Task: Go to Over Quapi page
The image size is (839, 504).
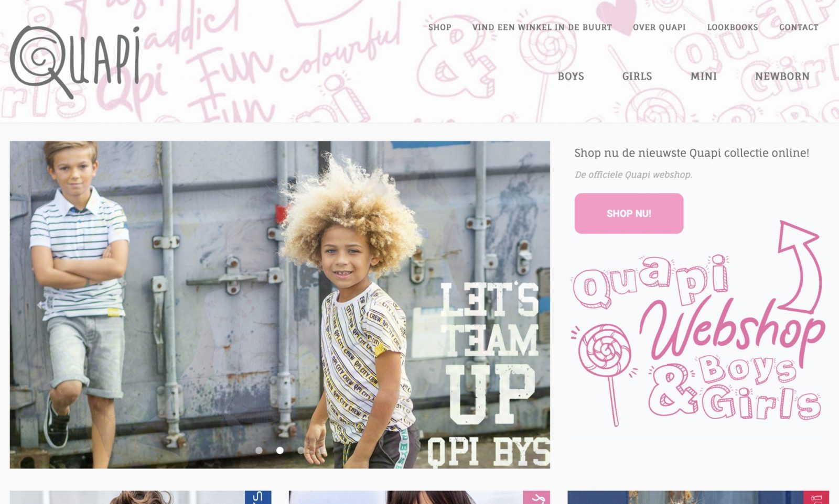Action: (x=659, y=27)
